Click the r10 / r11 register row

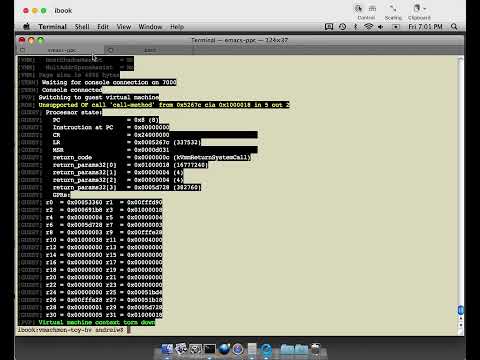[x=90, y=240]
